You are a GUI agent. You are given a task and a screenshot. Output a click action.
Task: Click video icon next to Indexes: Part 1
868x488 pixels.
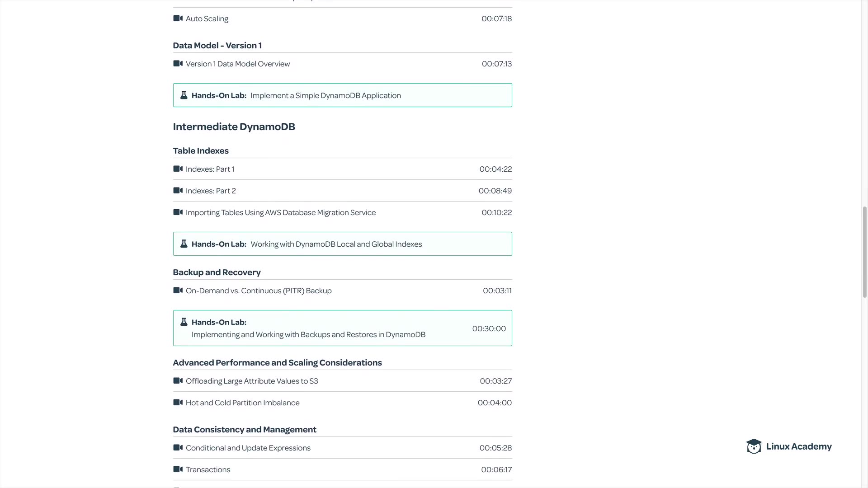click(x=178, y=169)
